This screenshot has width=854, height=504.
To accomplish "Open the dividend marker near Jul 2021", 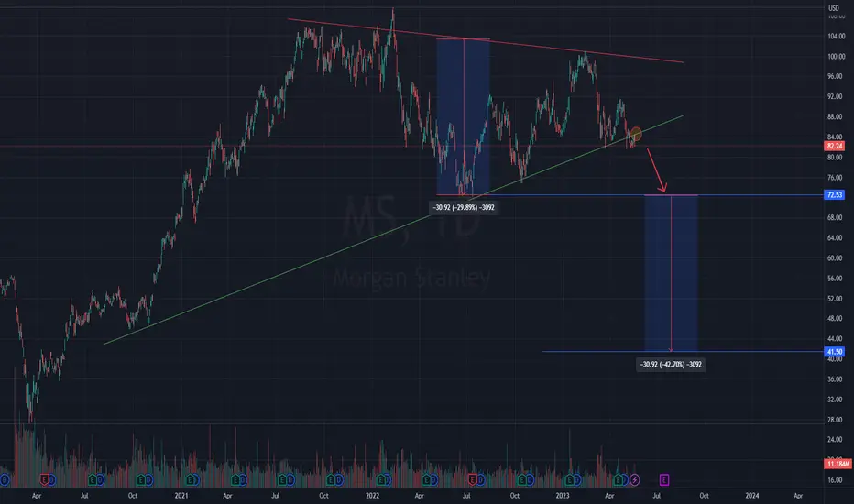I will [x=290, y=479].
